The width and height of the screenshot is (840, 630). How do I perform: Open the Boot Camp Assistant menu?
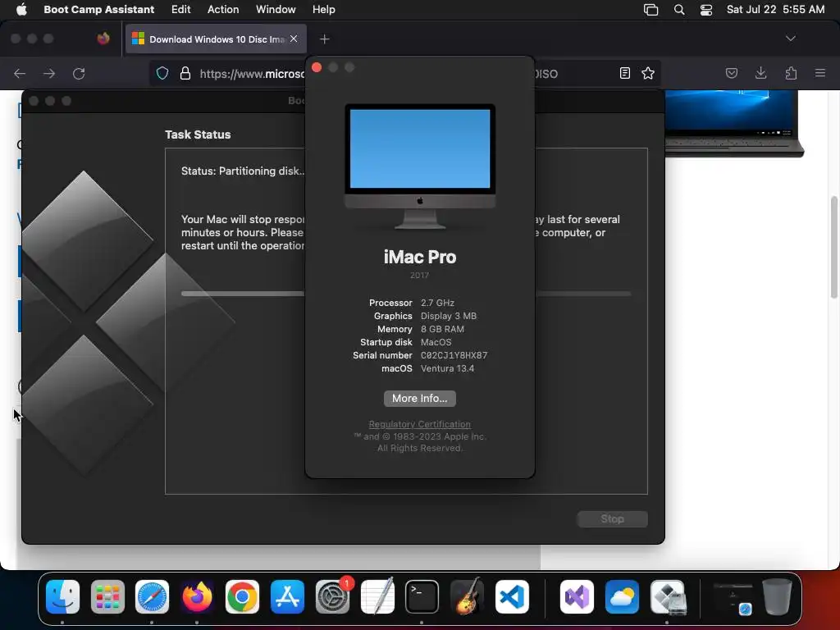(x=98, y=9)
